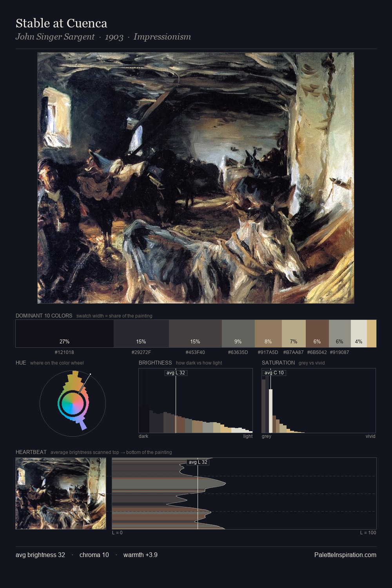The width and height of the screenshot is (392, 588).
Task: Click the footer text chroma 10
Action: tap(94, 555)
